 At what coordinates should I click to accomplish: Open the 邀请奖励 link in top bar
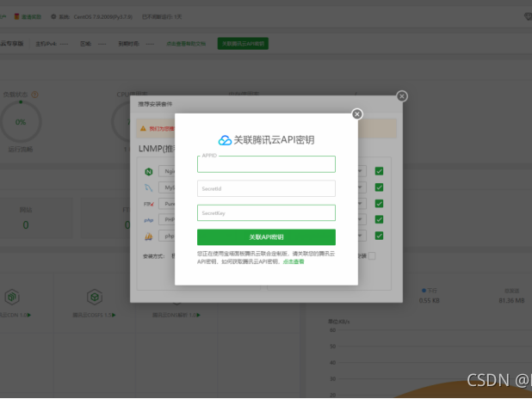coord(31,16)
